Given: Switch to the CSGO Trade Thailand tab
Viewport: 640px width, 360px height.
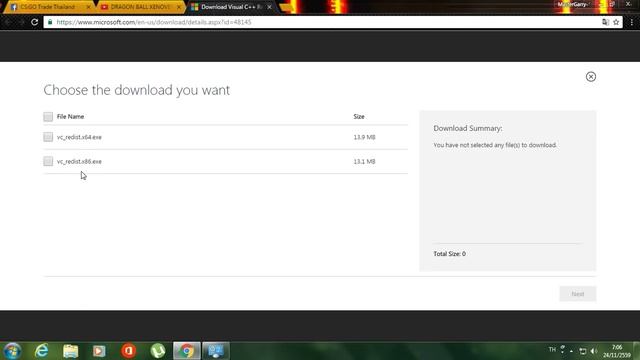Looking at the screenshot, I should coord(48,7).
